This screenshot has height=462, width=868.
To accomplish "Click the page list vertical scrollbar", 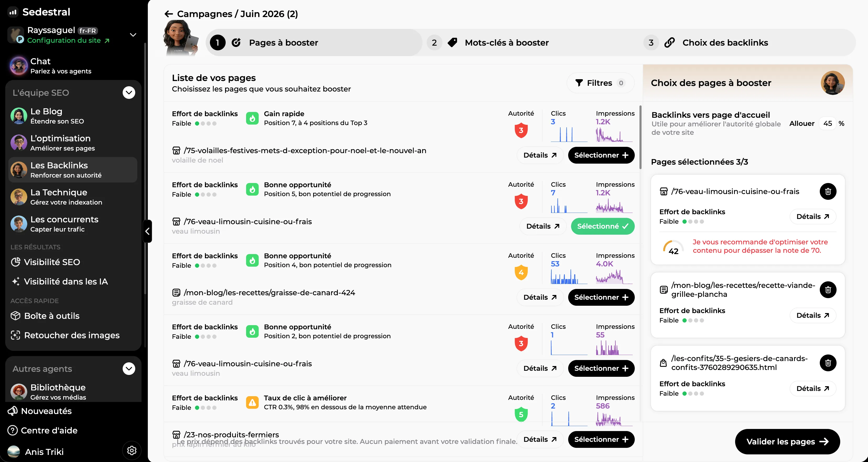I will coord(640,137).
